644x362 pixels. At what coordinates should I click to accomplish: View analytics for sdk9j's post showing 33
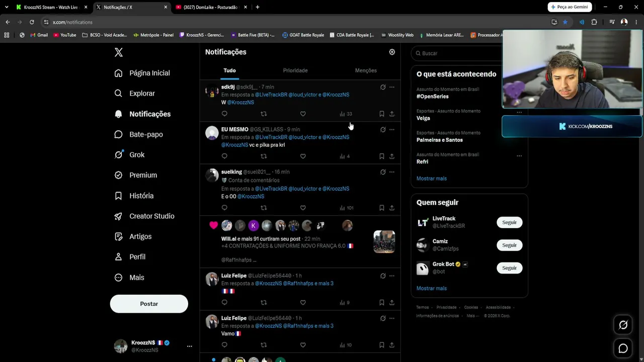346,114
